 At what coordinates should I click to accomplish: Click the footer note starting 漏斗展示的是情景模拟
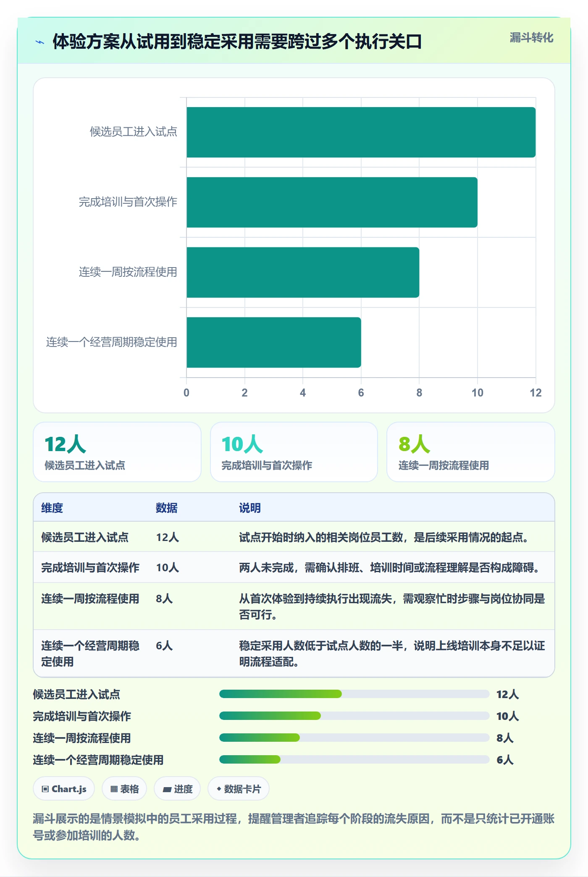[294, 827]
